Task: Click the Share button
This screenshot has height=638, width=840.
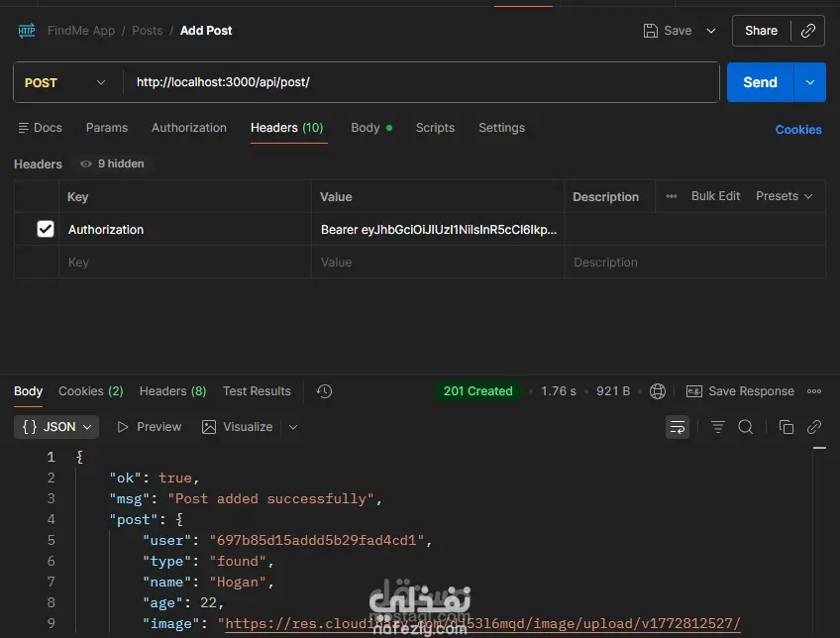Action: pyautogui.click(x=761, y=31)
